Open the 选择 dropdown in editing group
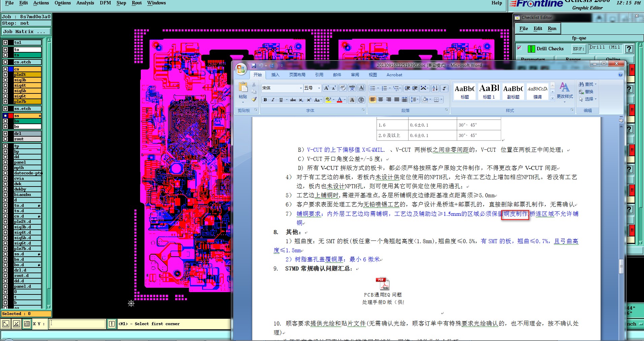The image size is (644, 341). [588, 99]
